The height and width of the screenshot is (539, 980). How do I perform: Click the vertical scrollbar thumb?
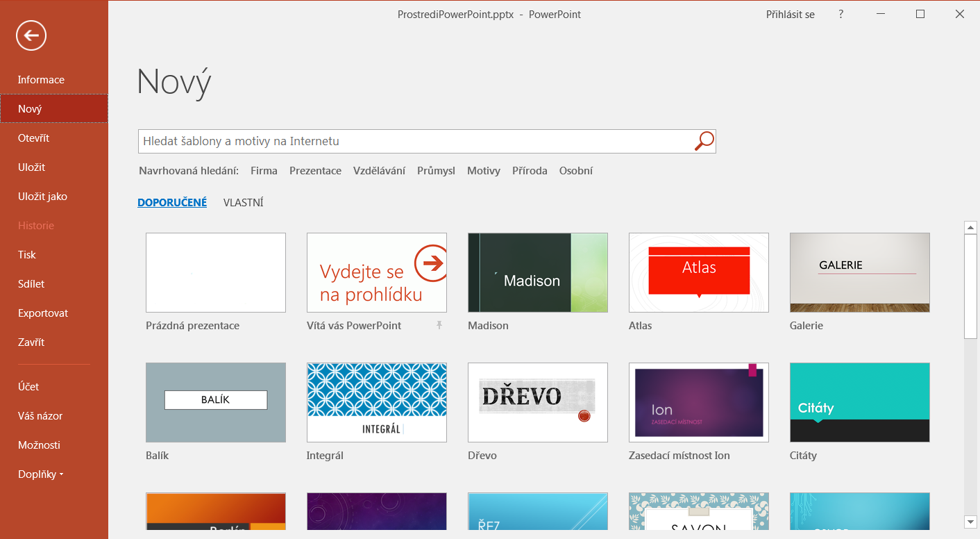(x=970, y=286)
